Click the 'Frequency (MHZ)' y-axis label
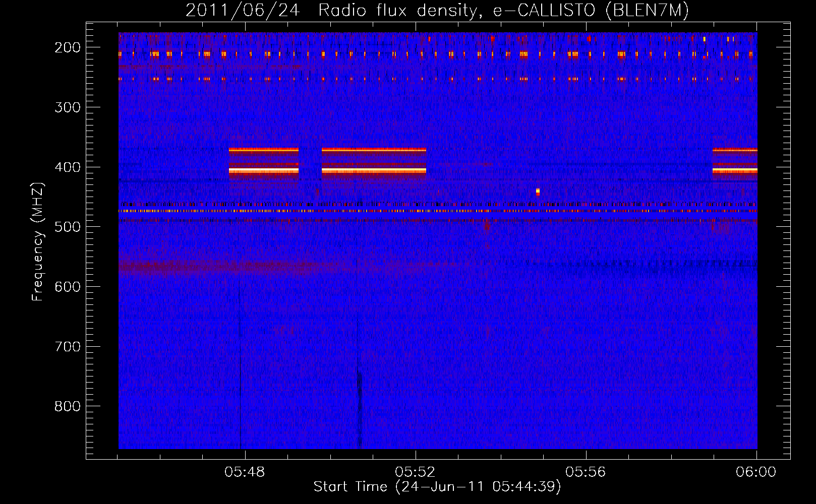The height and width of the screenshot is (504, 816). 38,242
